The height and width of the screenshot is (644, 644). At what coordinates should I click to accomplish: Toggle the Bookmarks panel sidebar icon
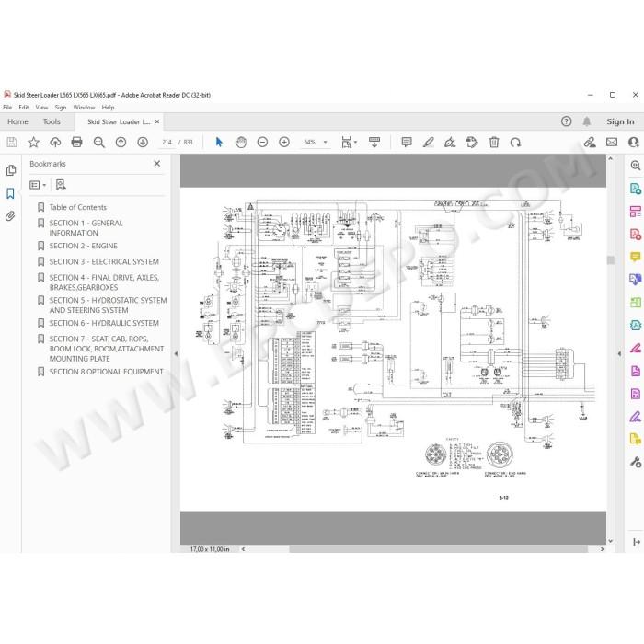(x=11, y=193)
